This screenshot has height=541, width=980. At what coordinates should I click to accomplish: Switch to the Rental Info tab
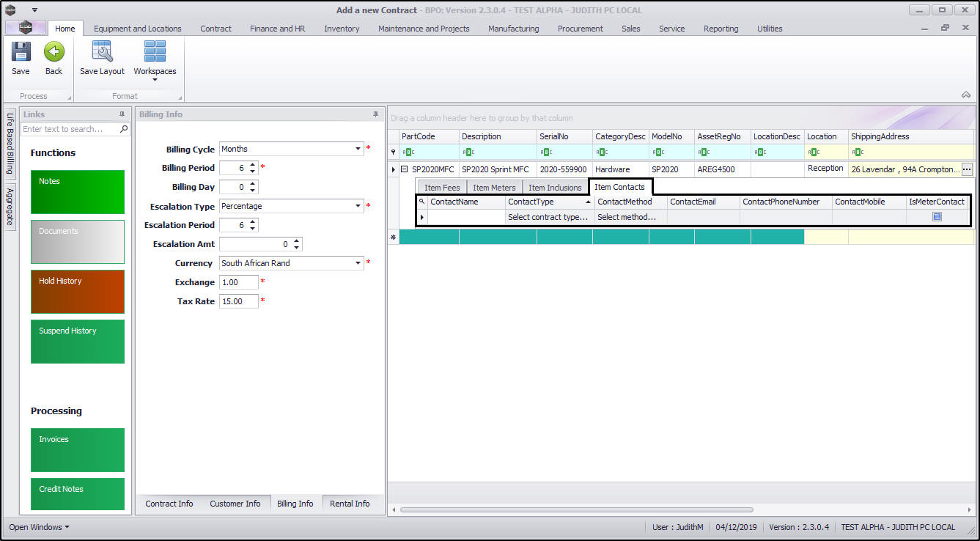pyautogui.click(x=350, y=504)
